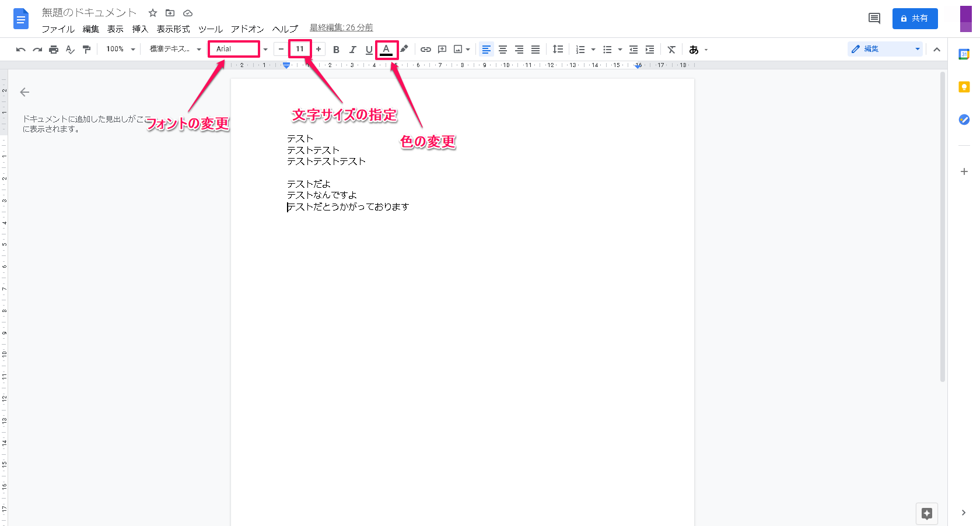This screenshot has height=526, width=980.
Task: Open the Explore button at bottom right
Action: (x=927, y=513)
